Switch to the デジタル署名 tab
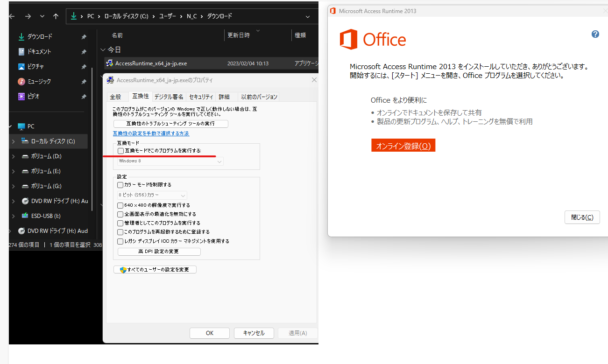This screenshot has height=364, width=608. (x=169, y=97)
